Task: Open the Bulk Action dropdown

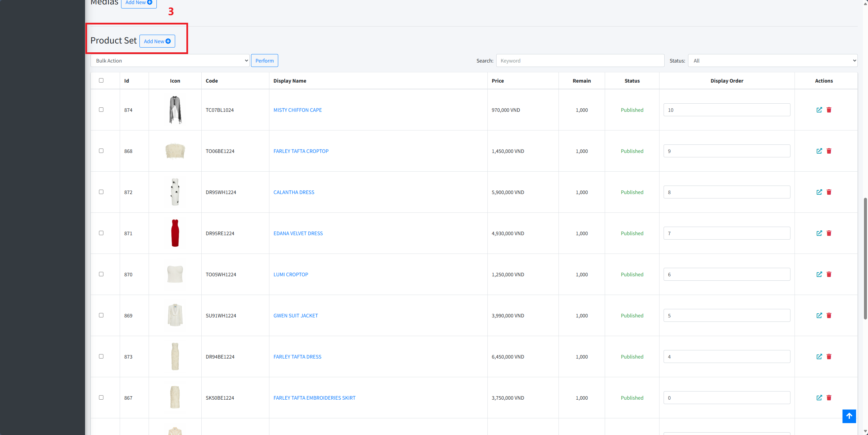Action: (x=170, y=60)
